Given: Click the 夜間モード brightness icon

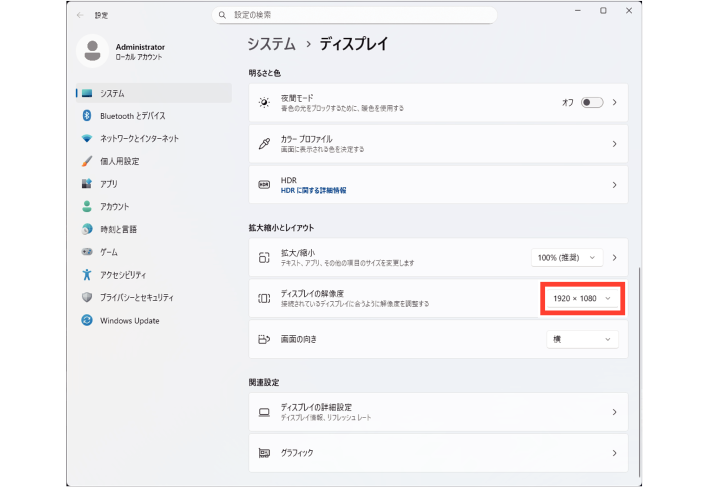Looking at the screenshot, I should click(x=264, y=103).
